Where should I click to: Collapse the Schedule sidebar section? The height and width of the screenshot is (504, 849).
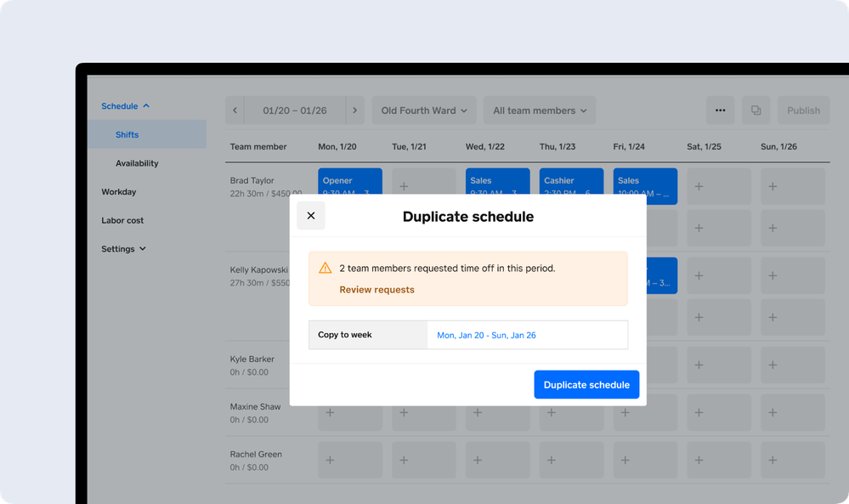coord(125,106)
